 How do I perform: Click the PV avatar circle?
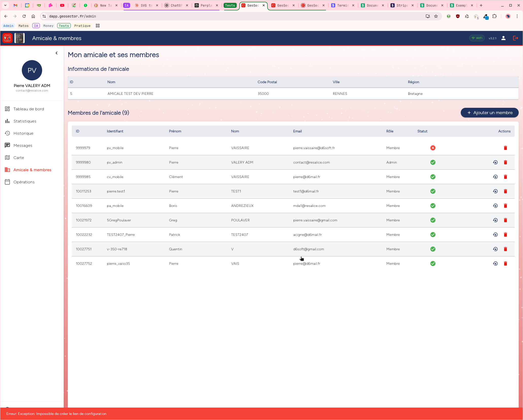coord(32,70)
